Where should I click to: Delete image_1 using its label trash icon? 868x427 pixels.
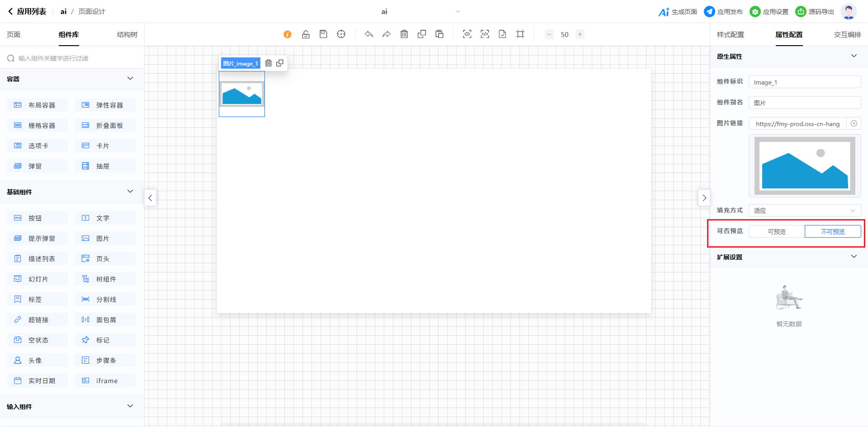click(269, 63)
